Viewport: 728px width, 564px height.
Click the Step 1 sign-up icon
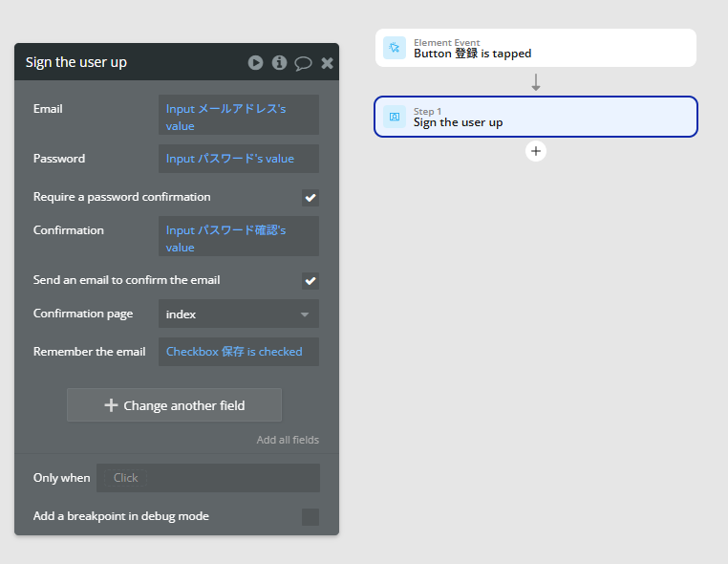(395, 117)
